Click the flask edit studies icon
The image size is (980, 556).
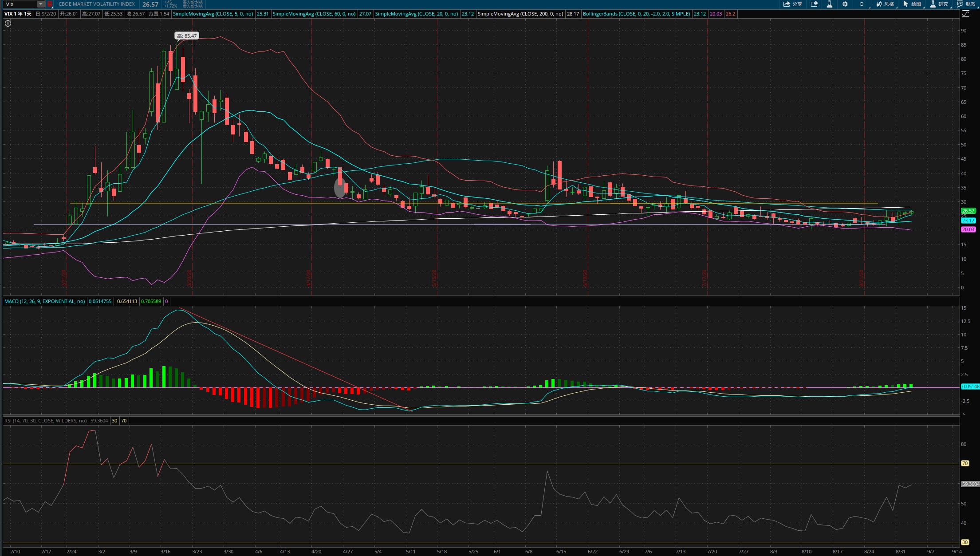829,4
